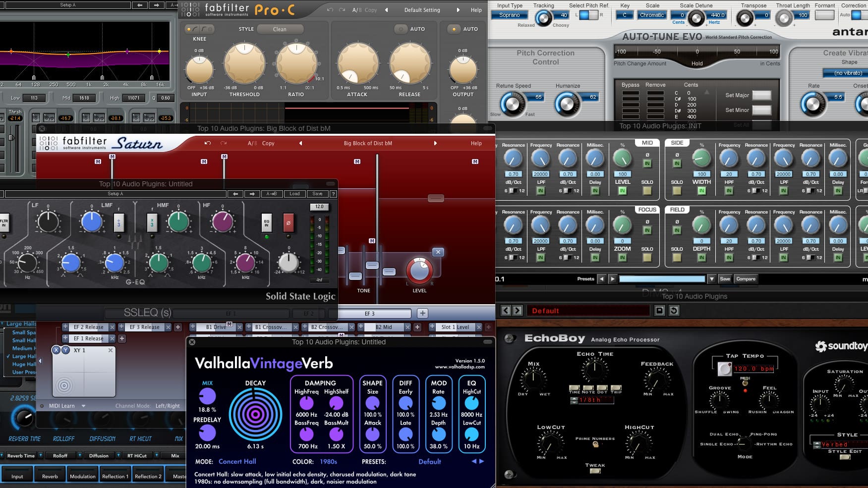Click the A/B Copy control in Pro-C
This screenshot has width=868, height=488.
click(x=365, y=9)
